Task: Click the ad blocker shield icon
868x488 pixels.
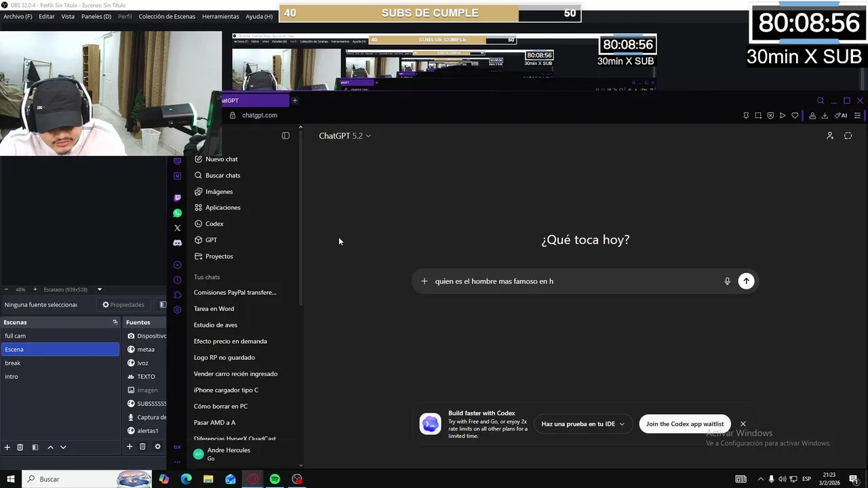Action: (x=770, y=115)
